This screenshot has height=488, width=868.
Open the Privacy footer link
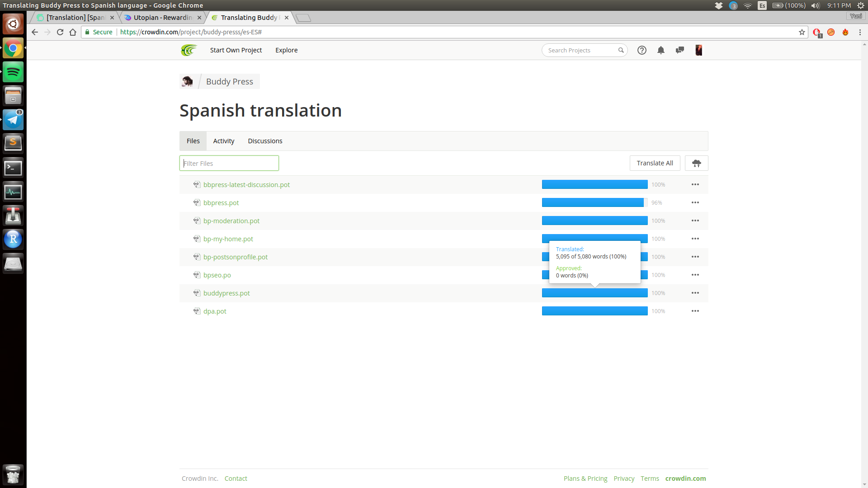[624, 479]
